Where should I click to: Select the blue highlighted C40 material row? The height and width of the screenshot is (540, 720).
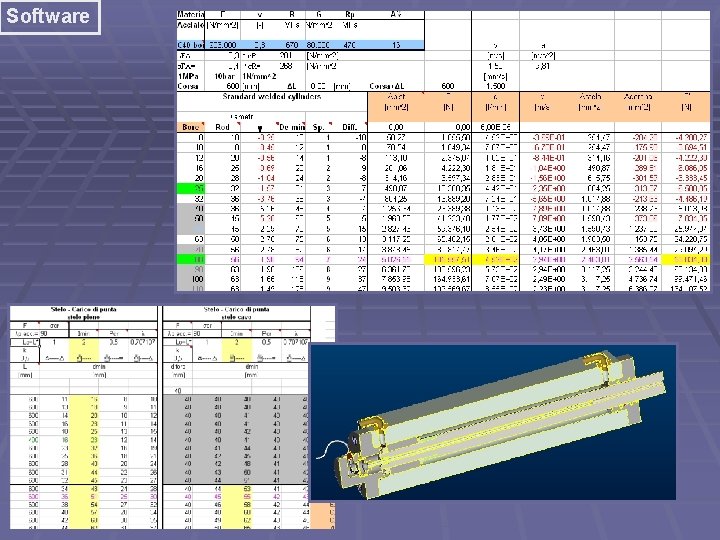[301, 45]
